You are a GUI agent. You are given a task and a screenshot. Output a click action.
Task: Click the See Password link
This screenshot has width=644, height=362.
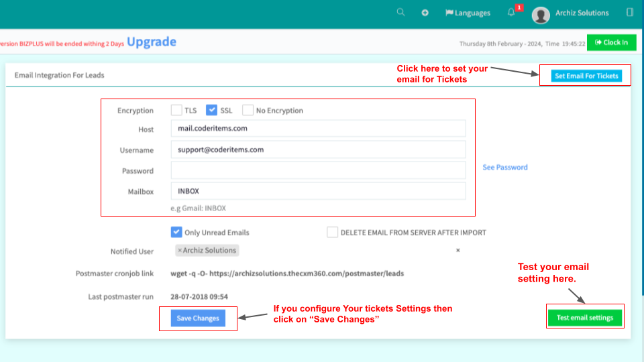coord(505,168)
